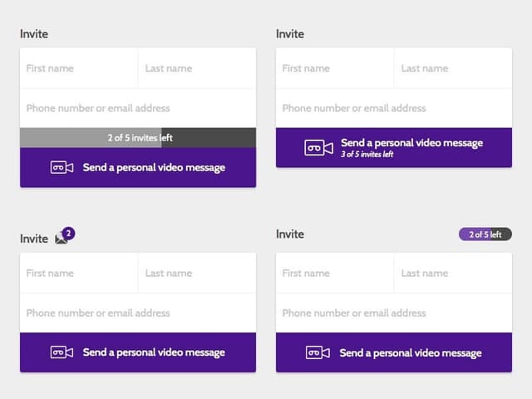Click the '2 of 5 left' pill indicator
The height and width of the screenshot is (399, 532).
[x=485, y=234]
